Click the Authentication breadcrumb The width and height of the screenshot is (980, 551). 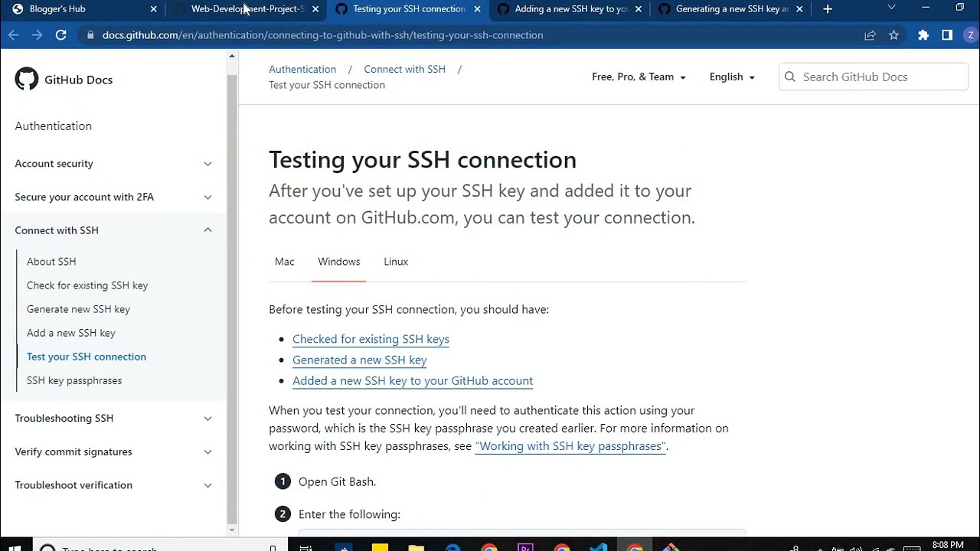point(302,69)
